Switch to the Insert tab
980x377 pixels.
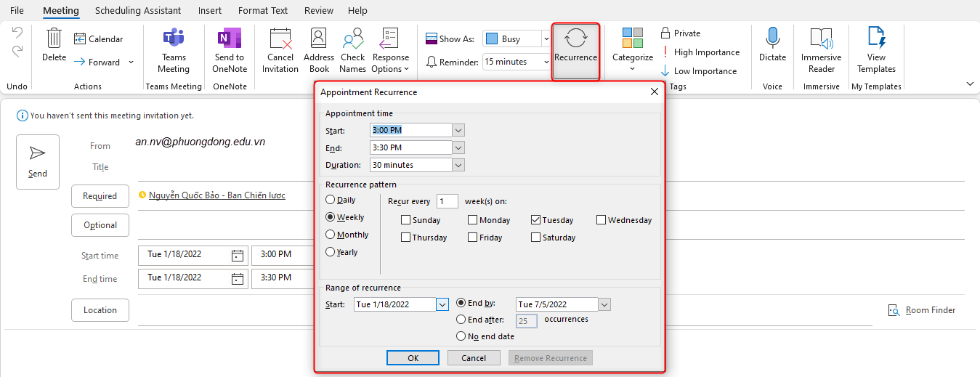210,10
